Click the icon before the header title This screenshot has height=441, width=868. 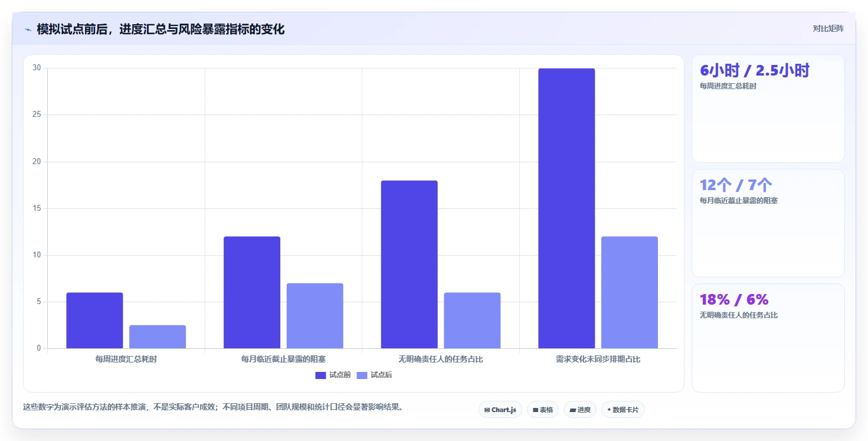pyautogui.click(x=28, y=30)
